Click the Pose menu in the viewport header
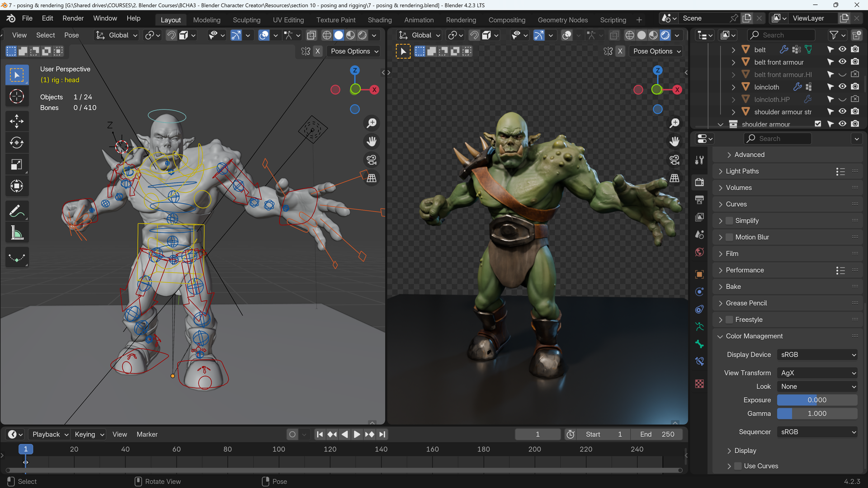This screenshot has height=488, width=868. [x=71, y=35]
